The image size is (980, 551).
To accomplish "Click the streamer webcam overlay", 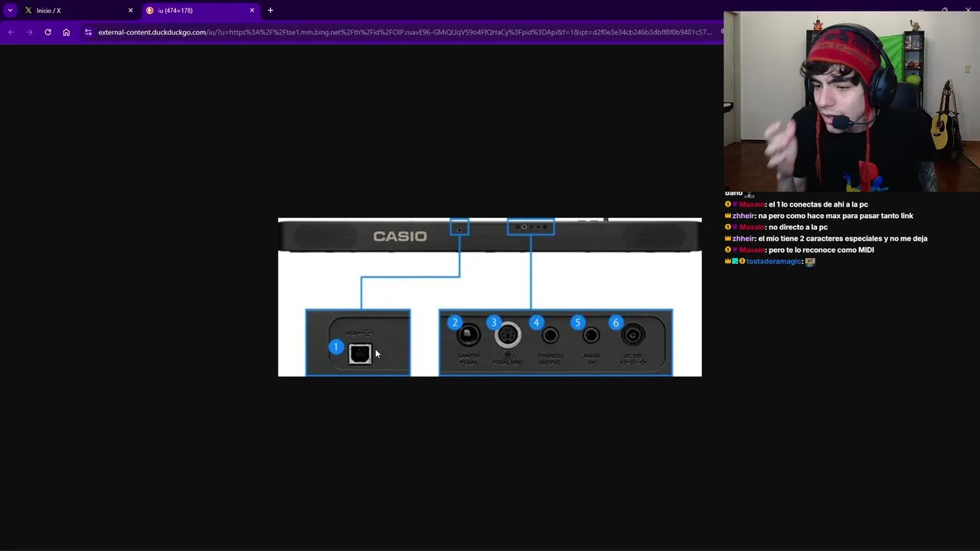I will point(851,101).
